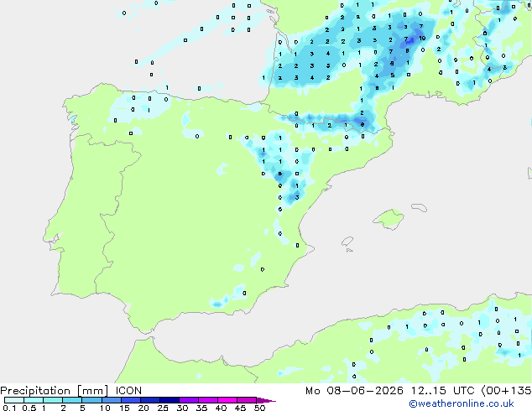
Task: Select the 35–40 mm legend color box
Action: tap(208, 400)
